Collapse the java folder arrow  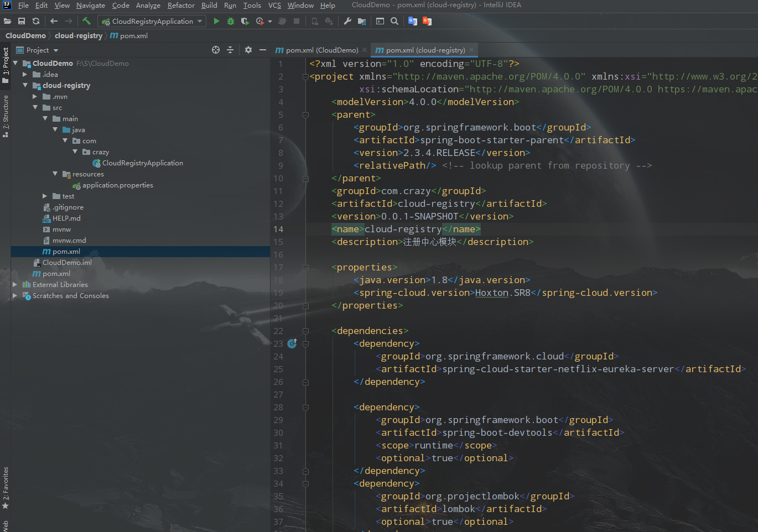[55, 129]
